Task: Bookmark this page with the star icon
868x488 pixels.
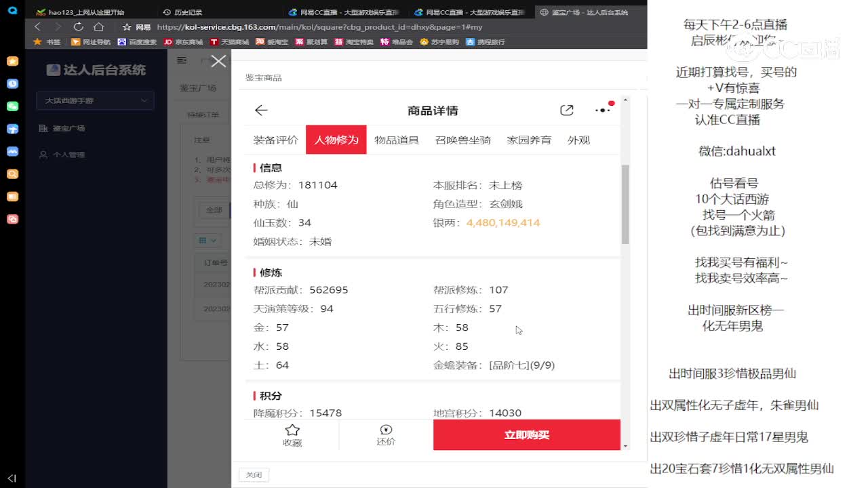Action: (127, 27)
